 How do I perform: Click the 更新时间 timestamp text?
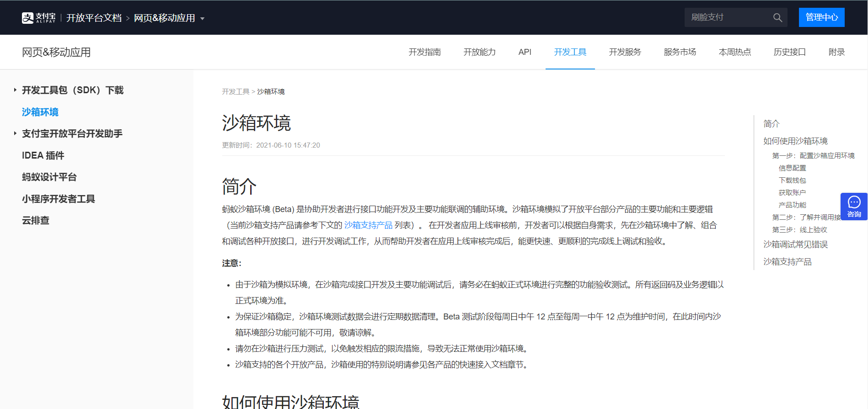[x=271, y=145]
